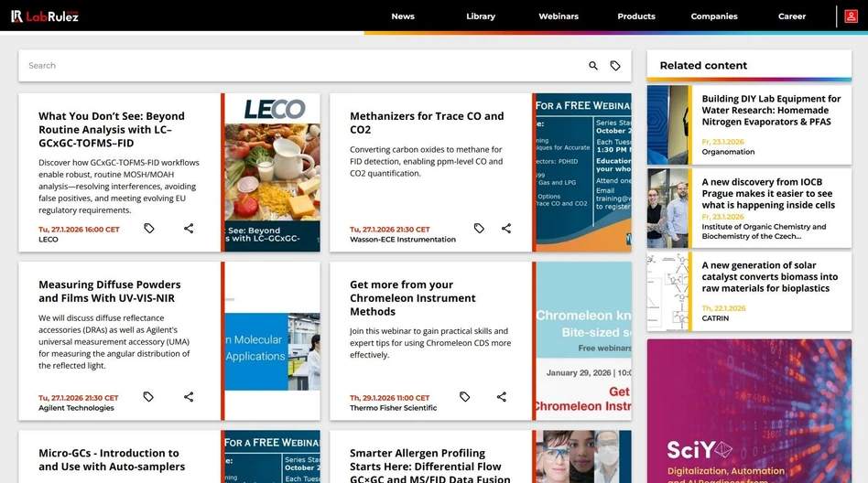Click LECO card description 'Discover how GCxGC-TOFMS-FID'
Viewport: 868px width, 483px height.
[118, 187]
